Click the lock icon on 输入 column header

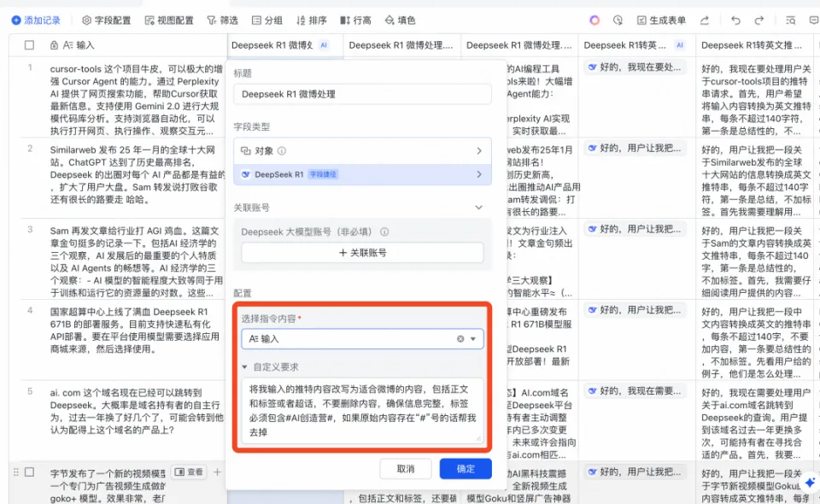(x=54, y=45)
